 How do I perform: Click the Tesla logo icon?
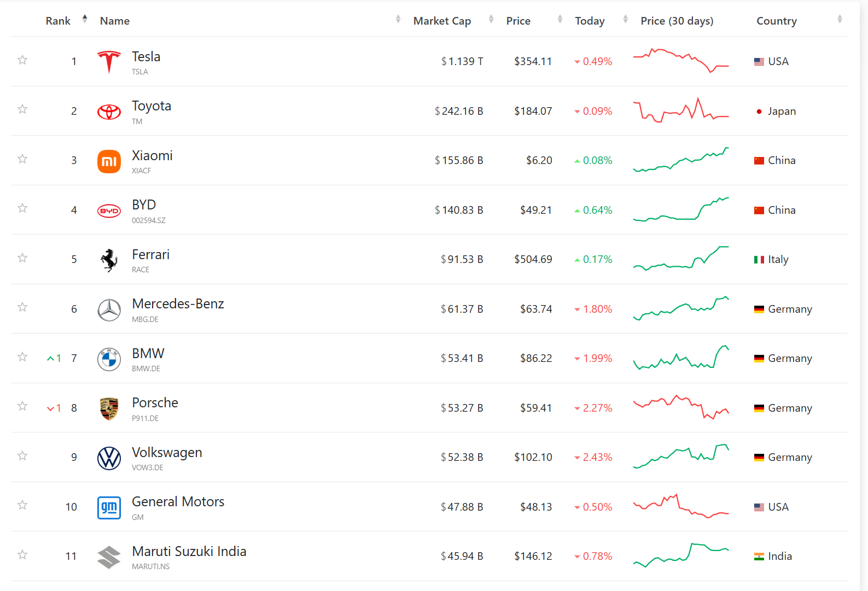pos(109,62)
